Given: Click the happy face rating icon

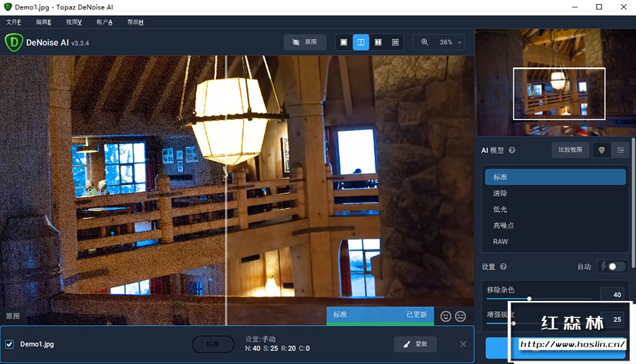Looking at the screenshot, I should [x=446, y=317].
